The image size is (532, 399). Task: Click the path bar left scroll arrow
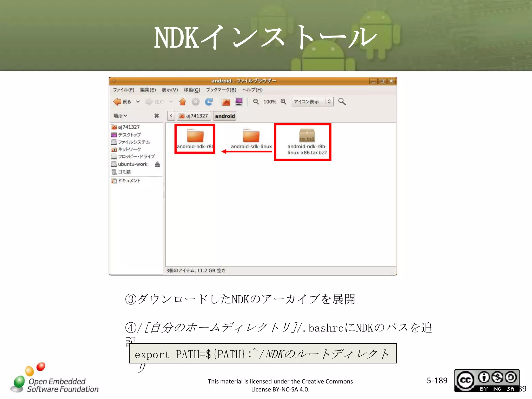coord(171,116)
